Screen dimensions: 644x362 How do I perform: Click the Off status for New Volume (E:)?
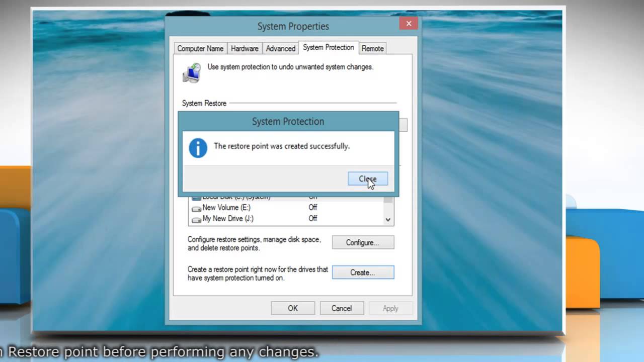point(313,208)
